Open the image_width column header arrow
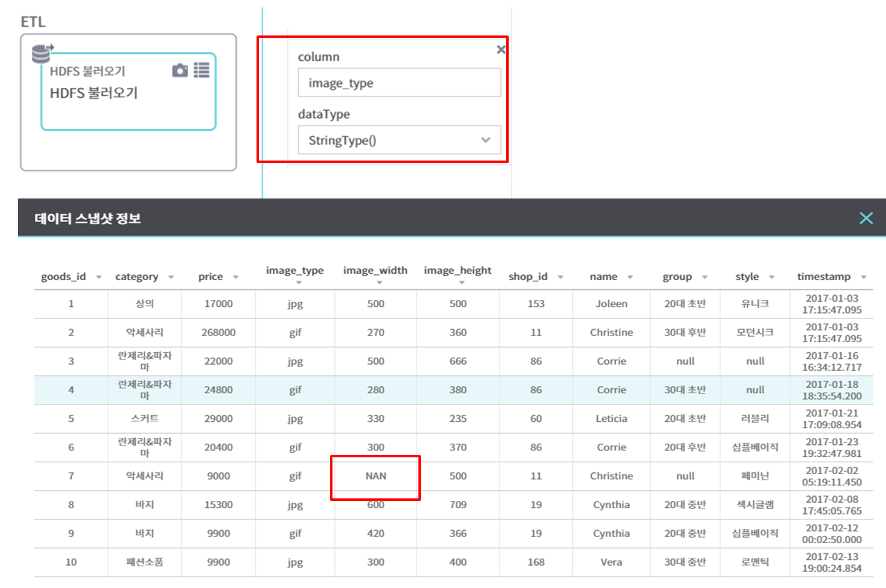Viewport: 886px width, 588px height. click(379, 283)
